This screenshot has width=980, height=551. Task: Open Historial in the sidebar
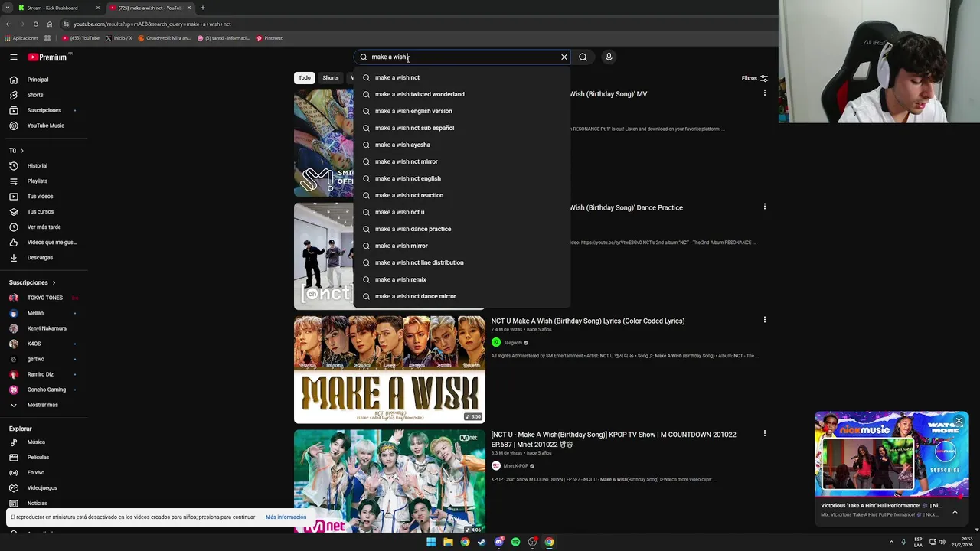[44, 165]
